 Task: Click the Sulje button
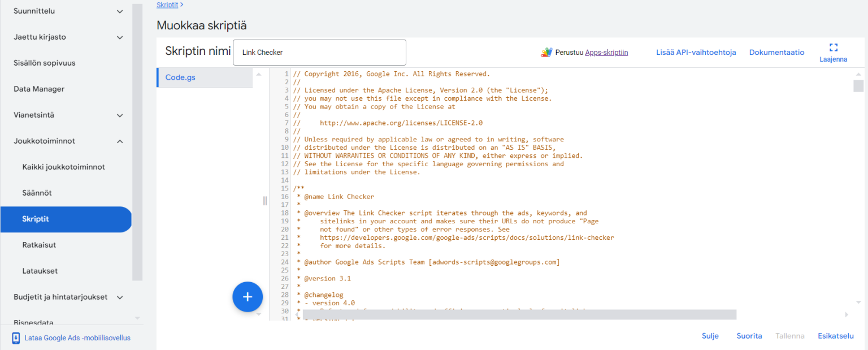coord(710,336)
